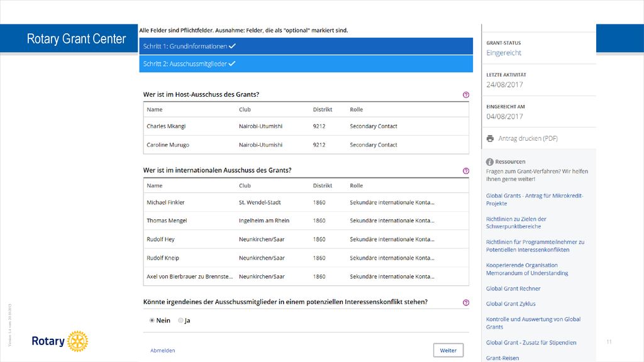Screen dimensions: 644x362
Task: Select the Charles Mkangi row
Action: pyautogui.click(x=306, y=126)
